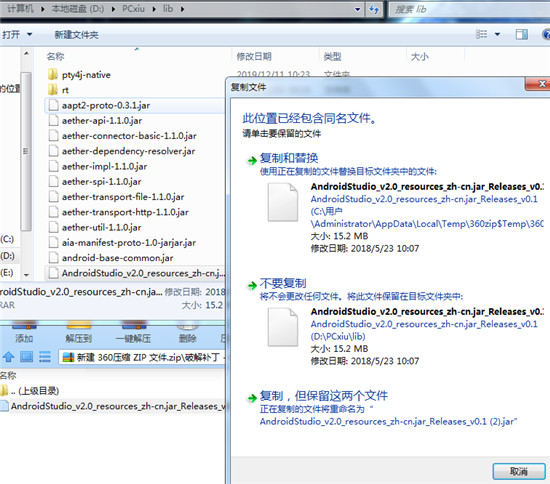Select (E:) drive in navigation pane

coord(7,273)
